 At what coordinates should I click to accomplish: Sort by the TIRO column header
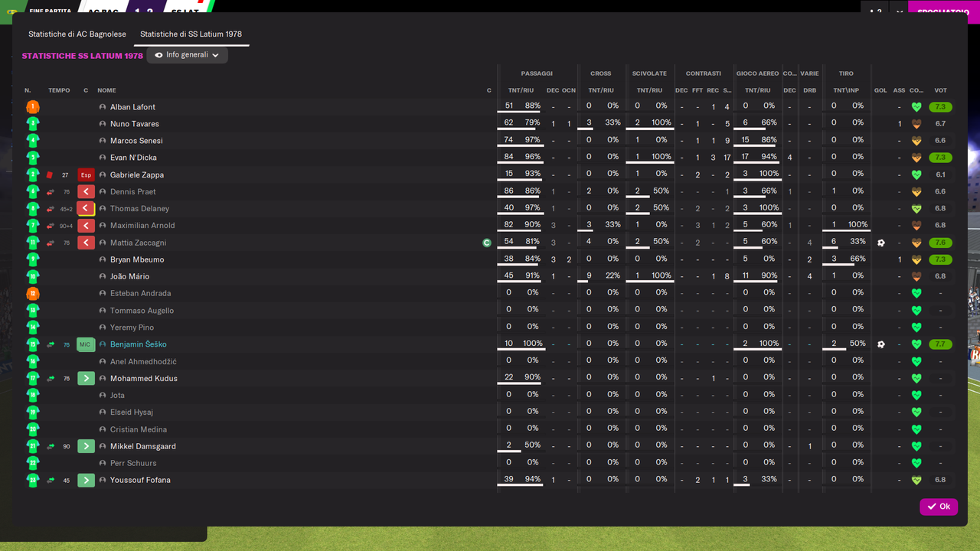tap(846, 73)
